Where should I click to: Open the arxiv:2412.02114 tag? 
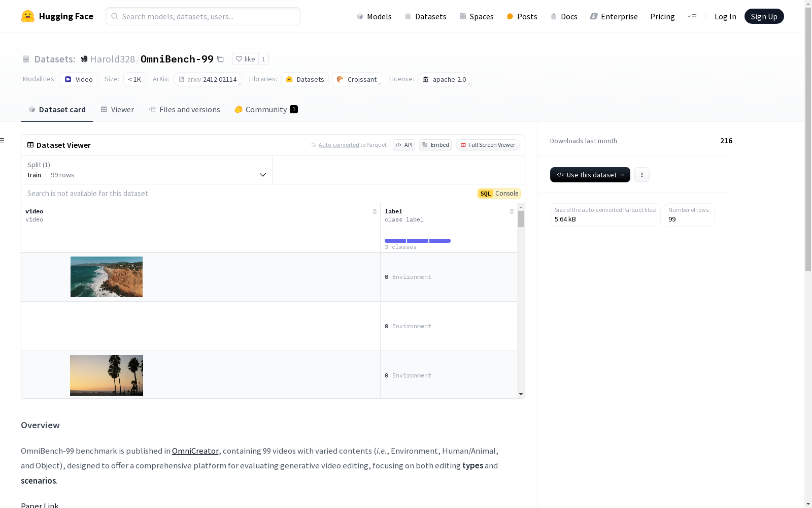coord(208,79)
